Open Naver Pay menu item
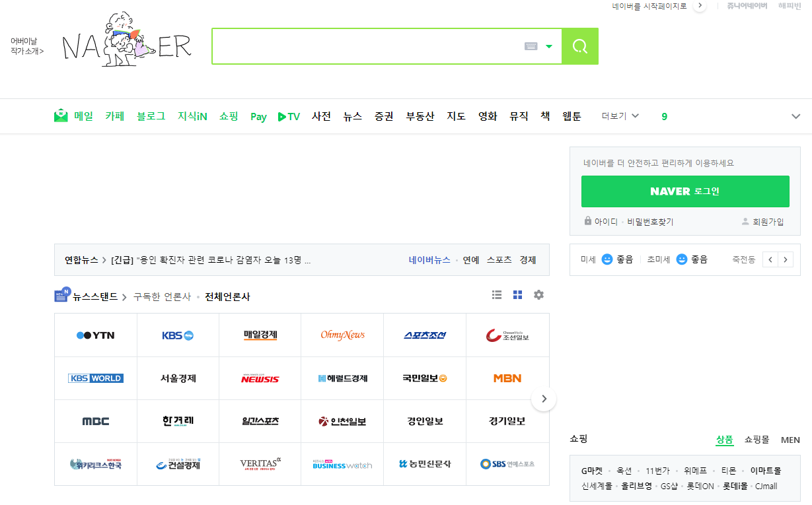This screenshot has height=505, width=812. pyautogui.click(x=258, y=117)
